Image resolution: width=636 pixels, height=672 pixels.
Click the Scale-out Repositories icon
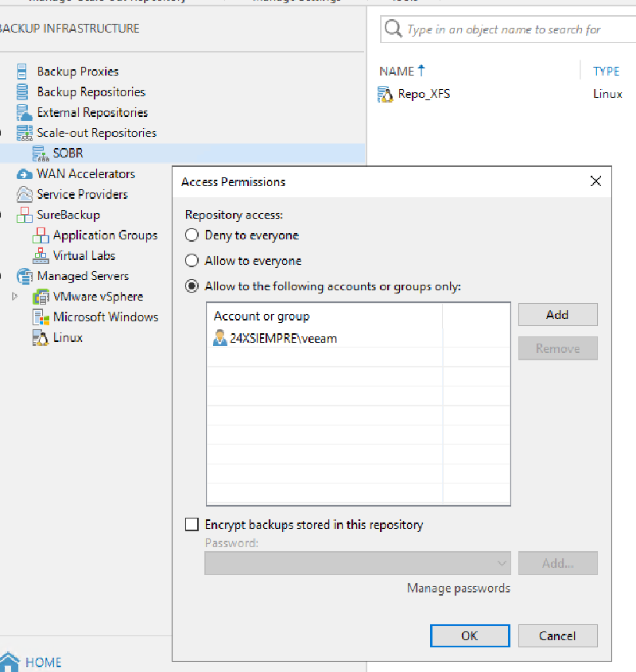(x=24, y=133)
